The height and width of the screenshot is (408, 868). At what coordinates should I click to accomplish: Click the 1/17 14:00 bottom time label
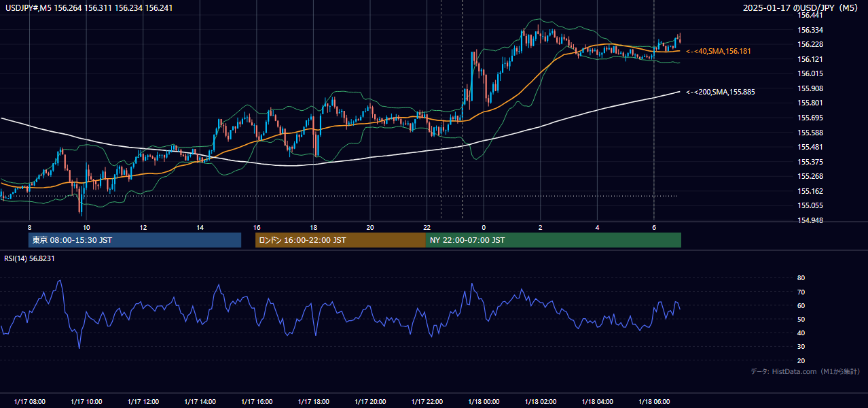pyautogui.click(x=200, y=402)
